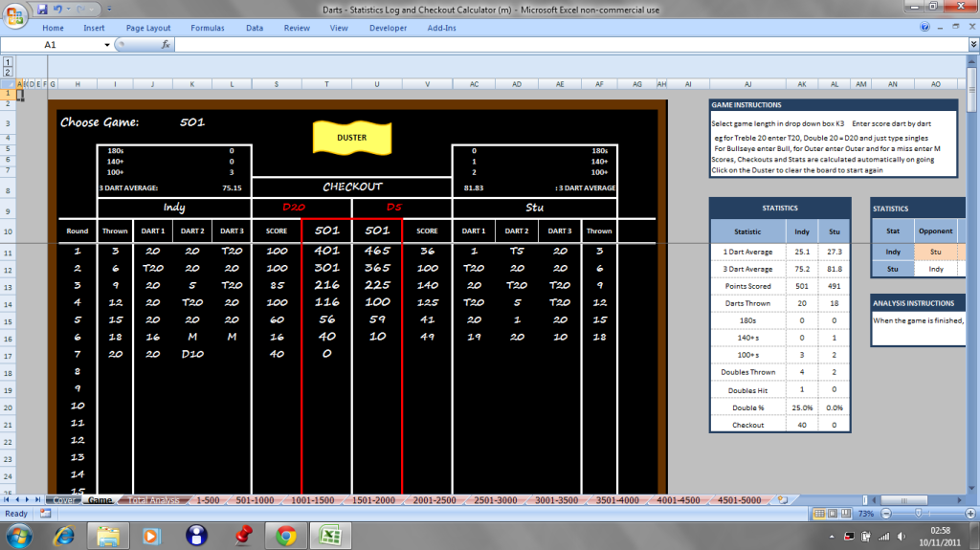Select outline level 2 grouping button
The width and height of the screenshot is (980, 550).
pos(8,72)
